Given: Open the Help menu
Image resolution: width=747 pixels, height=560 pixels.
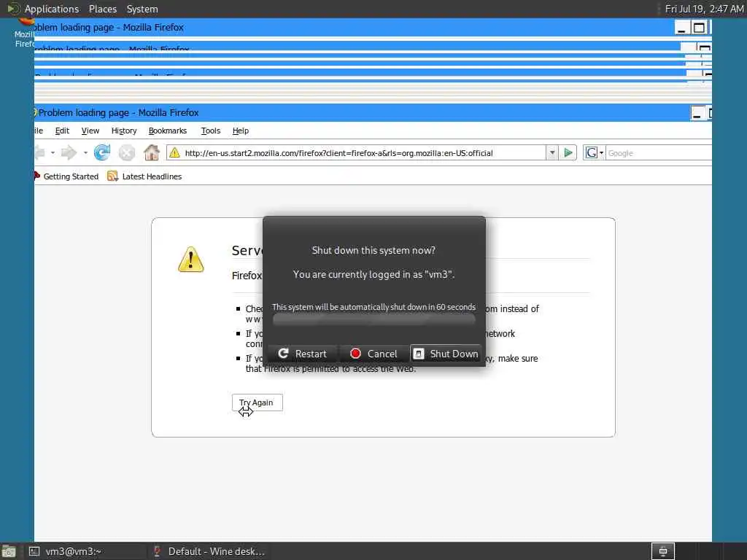Looking at the screenshot, I should tap(241, 131).
